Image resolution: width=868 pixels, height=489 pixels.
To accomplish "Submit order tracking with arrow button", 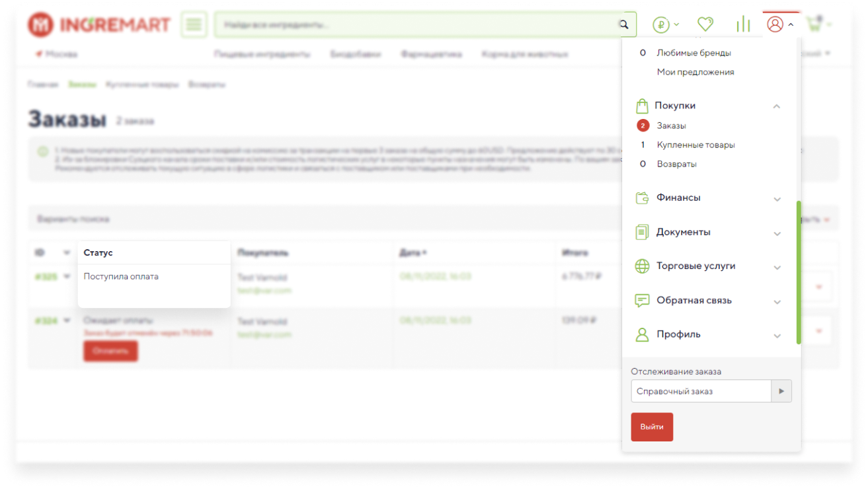I will [781, 391].
